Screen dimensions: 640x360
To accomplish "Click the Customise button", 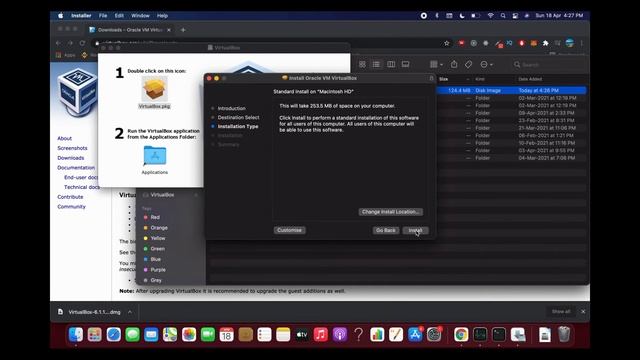I will click(x=289, y=230).
